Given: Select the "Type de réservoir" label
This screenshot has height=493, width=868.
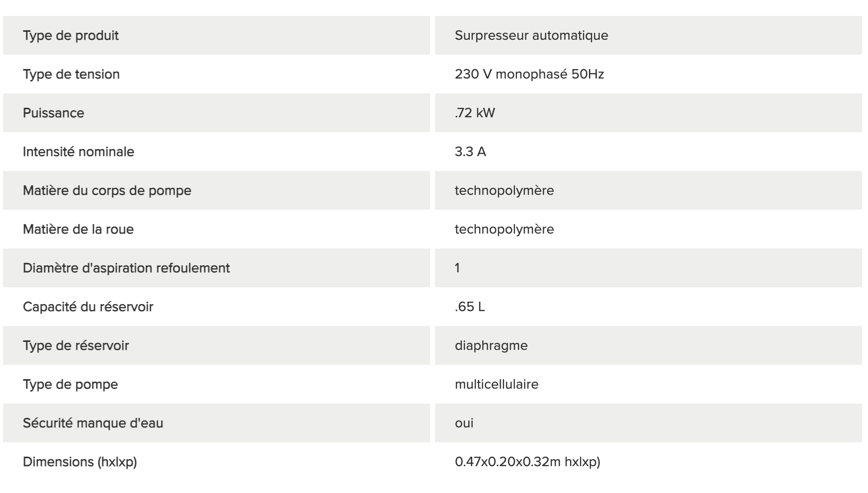Looking at the screenshot, I should point(75,345).
